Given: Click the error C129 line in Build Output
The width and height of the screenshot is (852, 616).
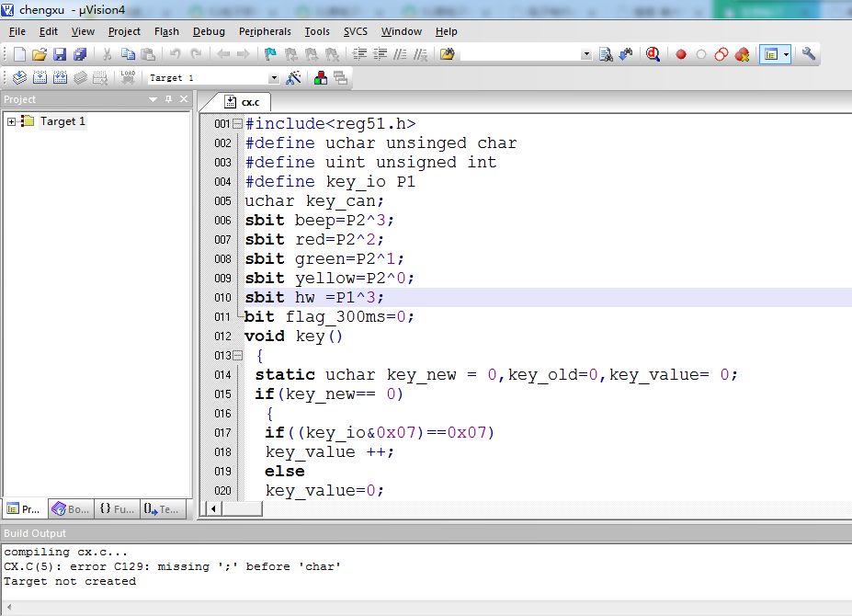Looking at the screenshot, I should coord(172,566).
